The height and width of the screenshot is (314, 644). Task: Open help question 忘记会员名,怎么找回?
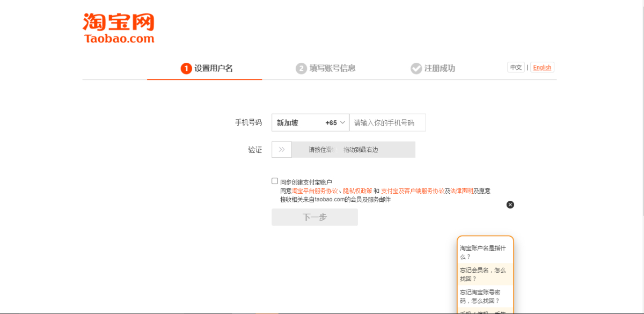pyautogui.click(x=483, y=274)
